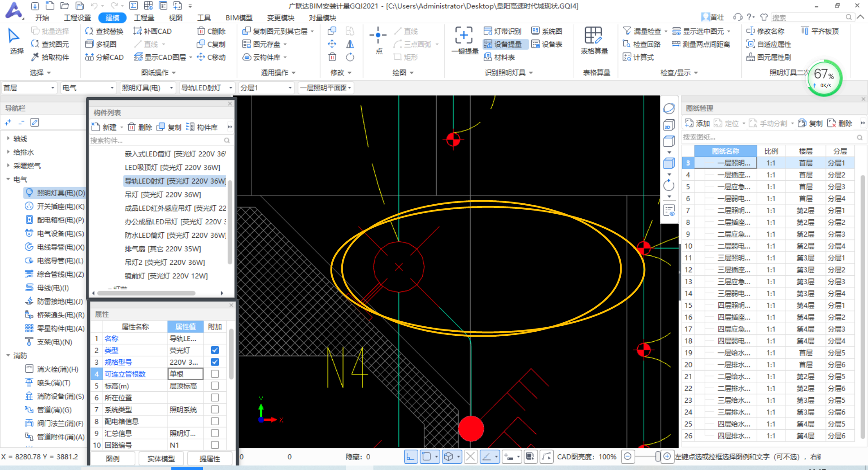Open the 导轨LED射灯 component dropdown
This screenshot has height=470, width=868.
207,88
